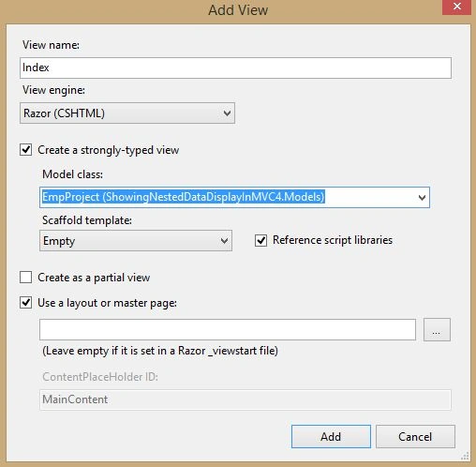Browse for layout with the ellipsis button

(x=437, y=329)
